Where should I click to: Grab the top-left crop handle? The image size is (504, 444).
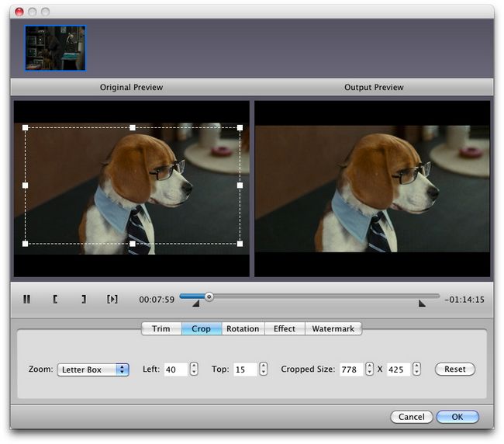(26, 128)
